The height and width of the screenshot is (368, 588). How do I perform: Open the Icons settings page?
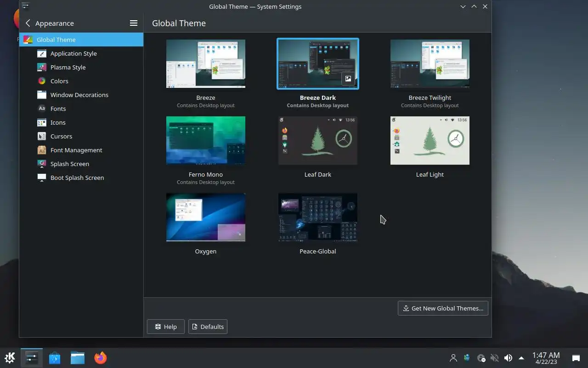[81, 122]
